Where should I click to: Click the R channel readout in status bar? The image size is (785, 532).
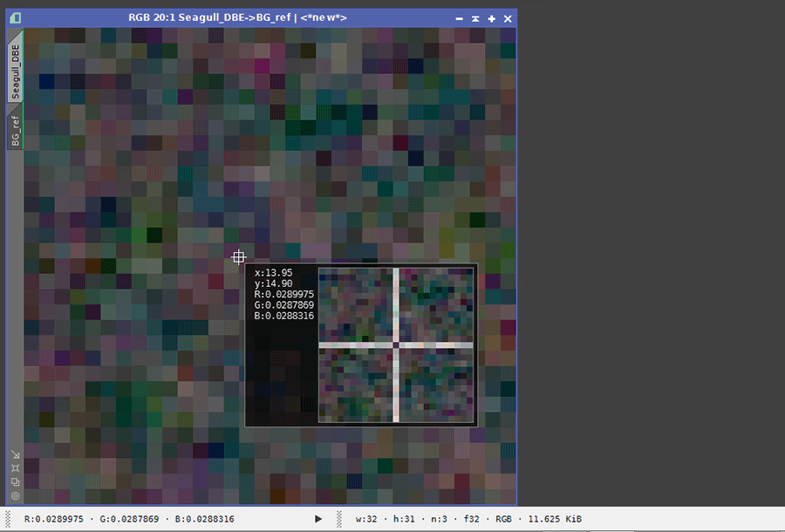(54, 520)
